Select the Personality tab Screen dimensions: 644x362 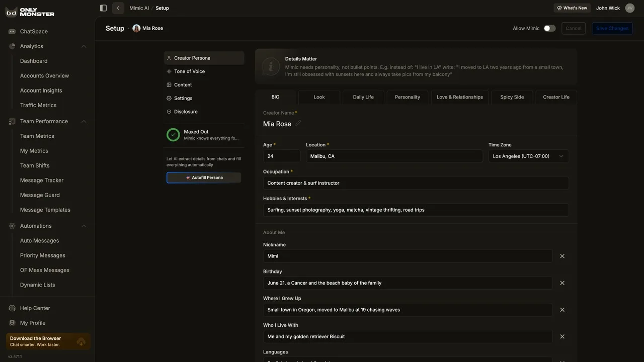408,97
